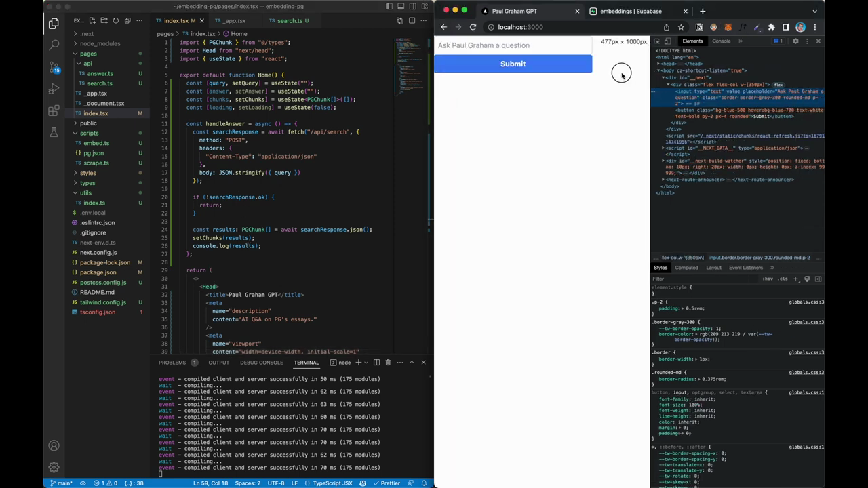Image resolution: width=868 pixels, height=488 pixels.
Task: Open Chrome Extensions puzzle icon
Action: (x=771, y=27)
